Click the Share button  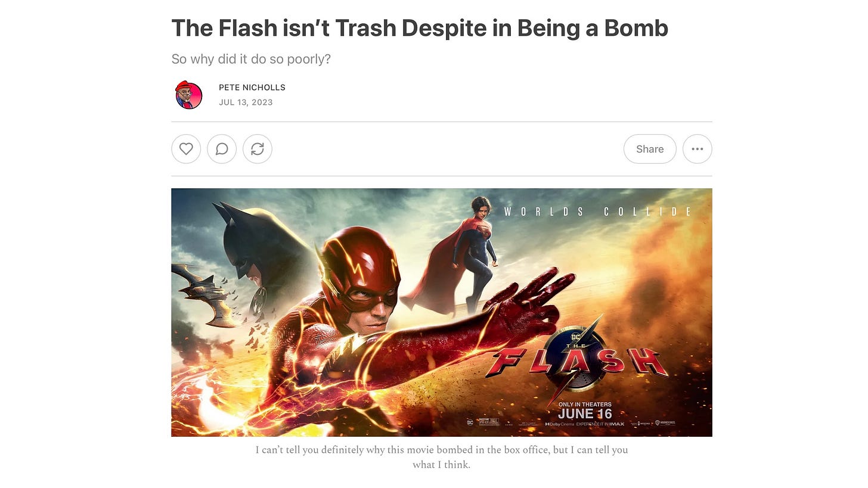point(650,149)
